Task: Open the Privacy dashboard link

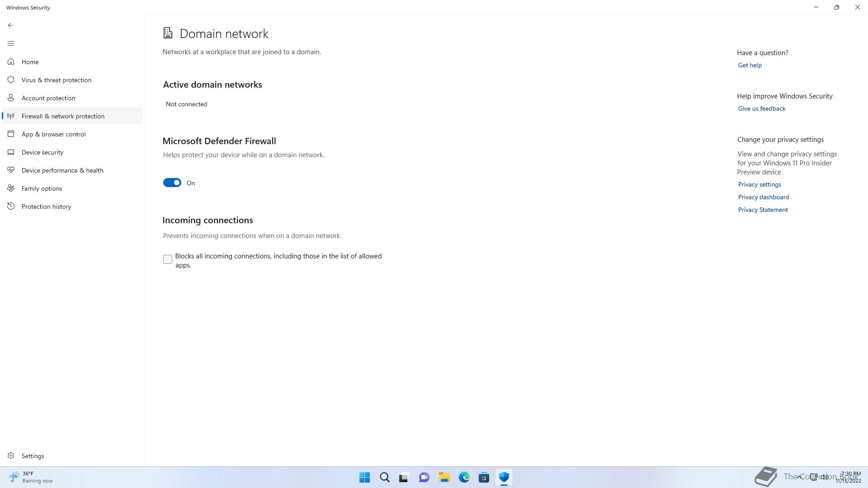Action: click(x=763, y=197)
